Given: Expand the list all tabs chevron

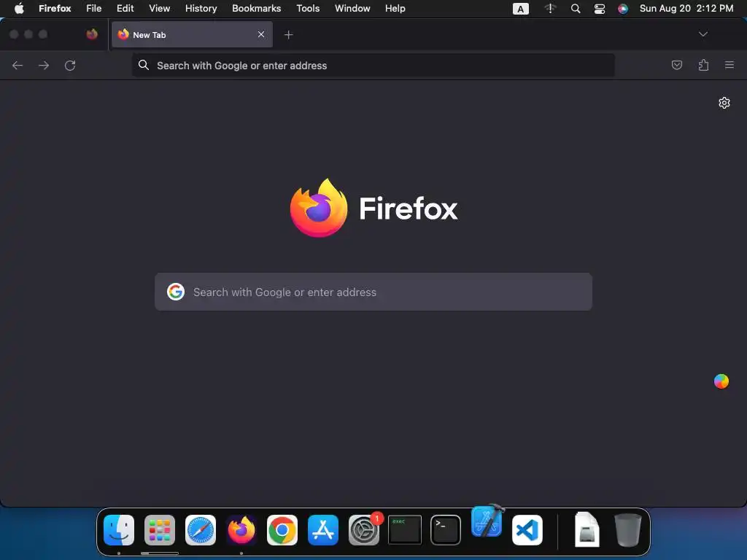Looking at the screenshot, I should [x=703, y=34].
